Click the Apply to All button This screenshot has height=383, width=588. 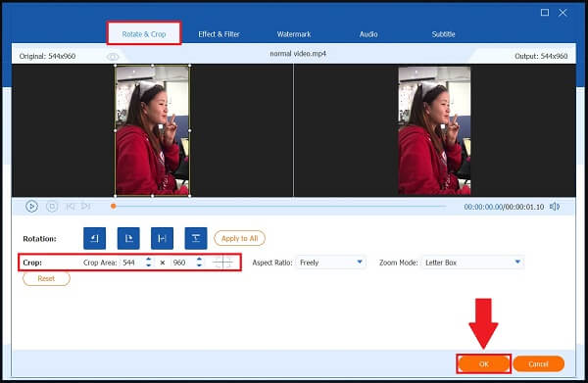(x=240, y=238)
